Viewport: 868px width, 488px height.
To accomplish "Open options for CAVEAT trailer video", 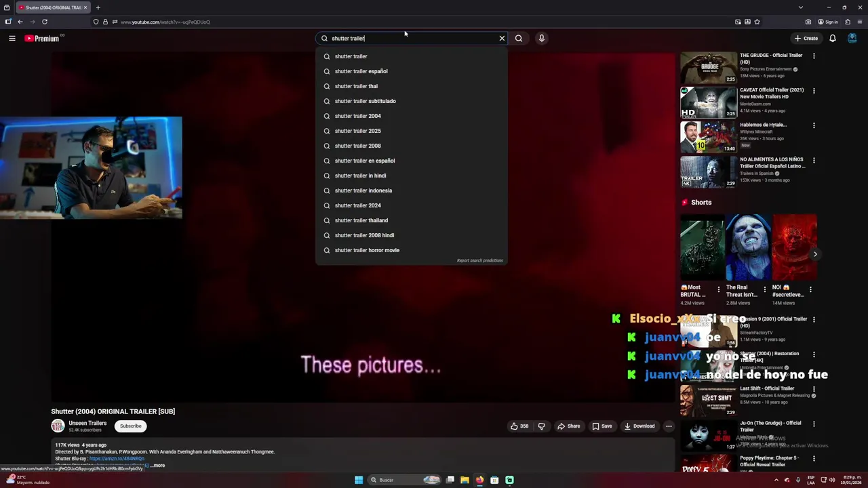I will click(814, 91).
